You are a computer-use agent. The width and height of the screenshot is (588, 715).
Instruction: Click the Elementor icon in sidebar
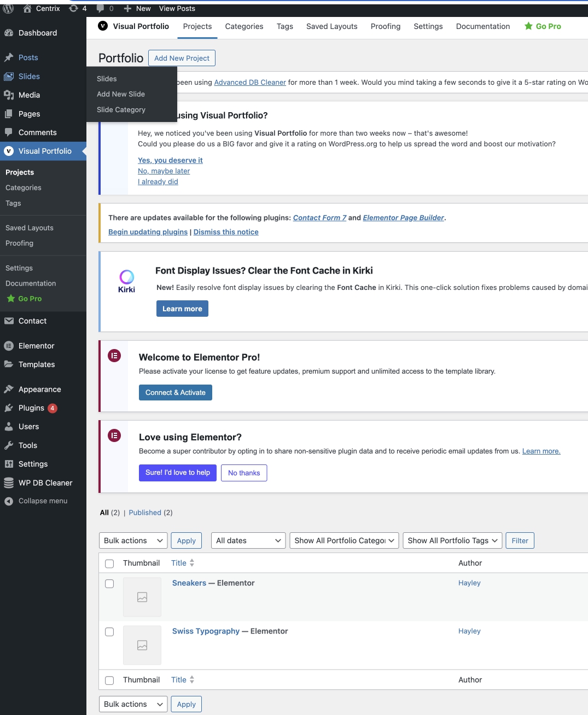click(9, 346)
